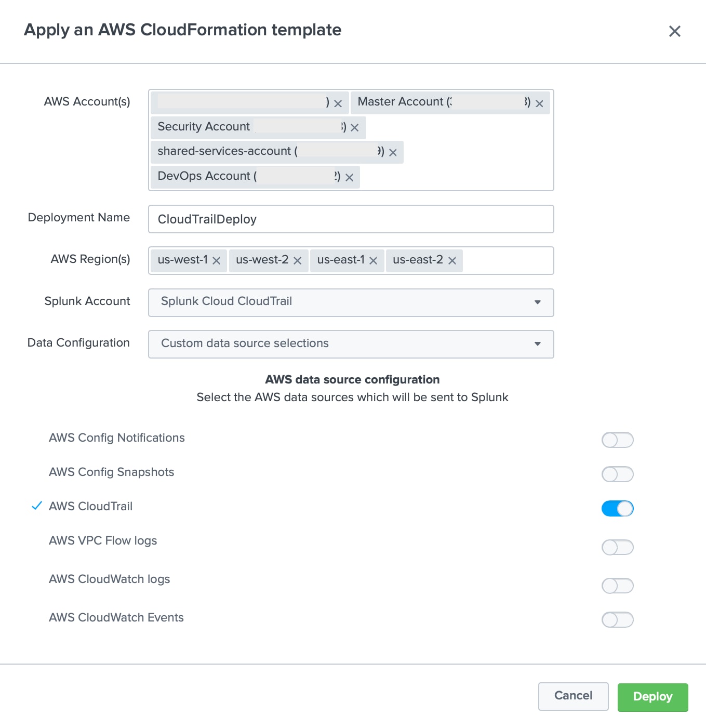Remove the unnamed first AWS account tag
The width and height of the screenshot is (706, 728).
[338, 103]
